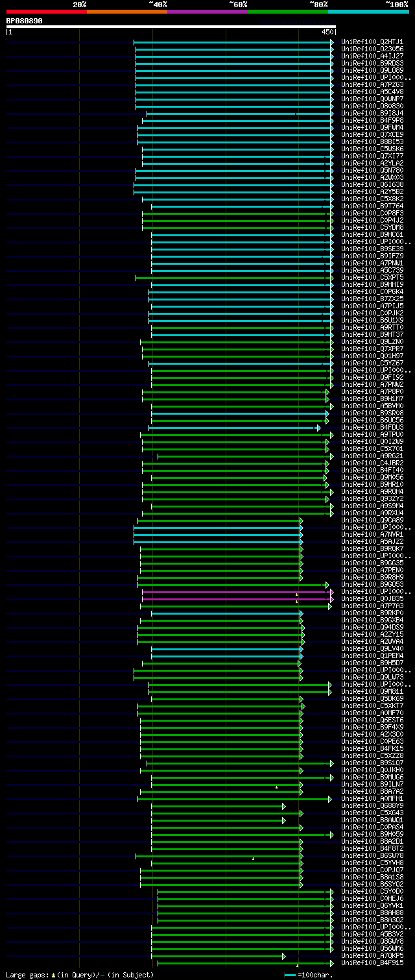Select the label UniRef100_C4JBR2
Viewport: 415px width, 980px height.
[372, 463]
